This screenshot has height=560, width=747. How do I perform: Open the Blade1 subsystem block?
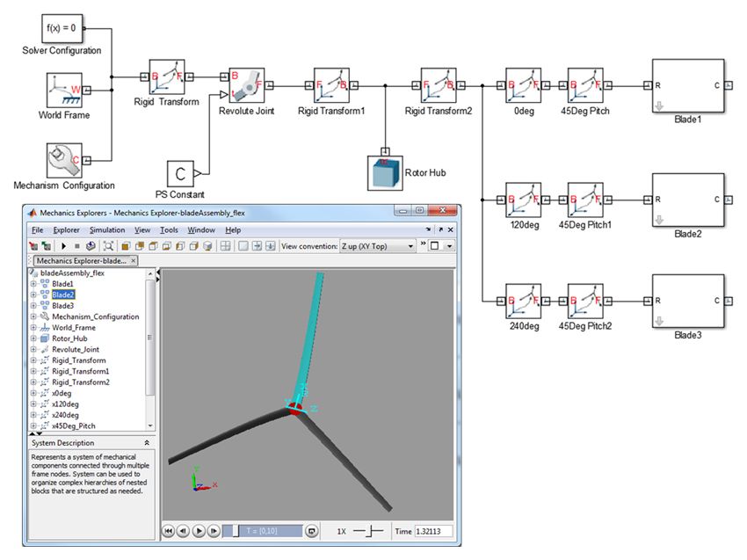(x=687, y=86)
